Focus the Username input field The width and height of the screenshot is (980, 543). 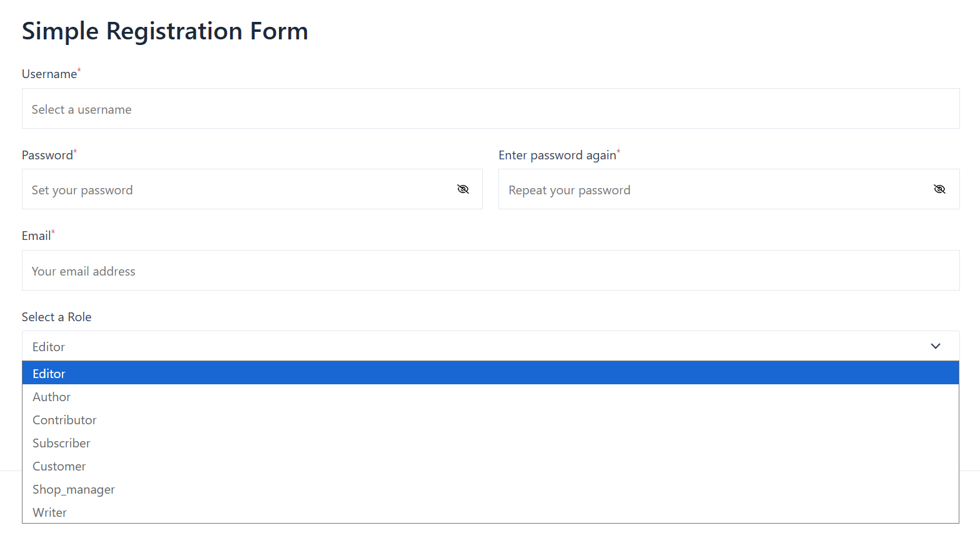pyautogui.click(x=490, y=109)
